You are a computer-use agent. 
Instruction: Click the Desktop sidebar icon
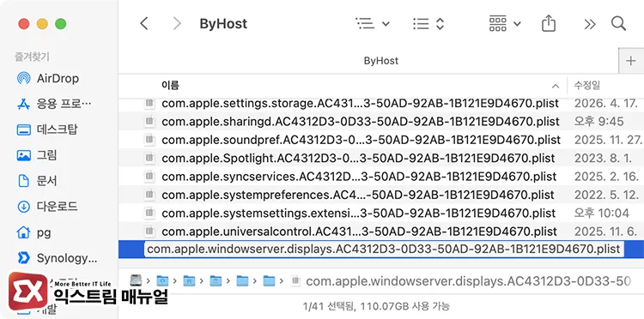click(24, 130)
